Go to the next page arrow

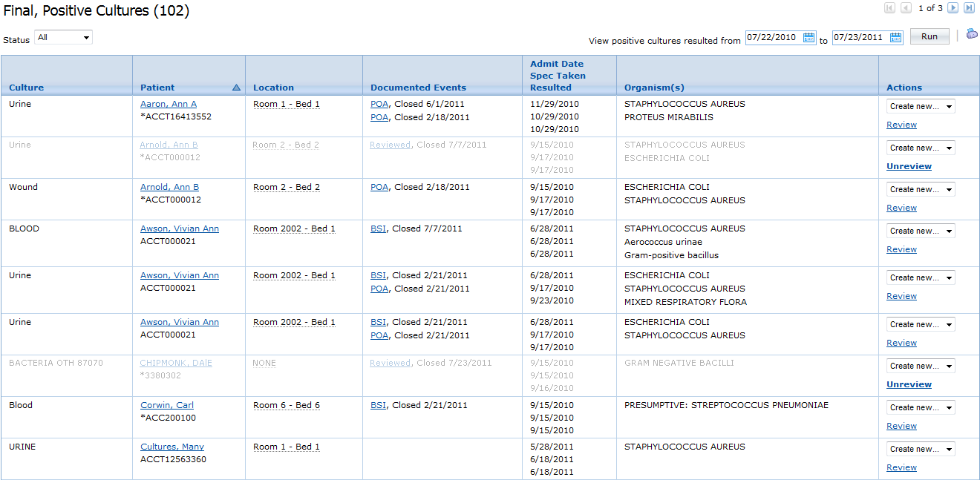pos(953,8)
